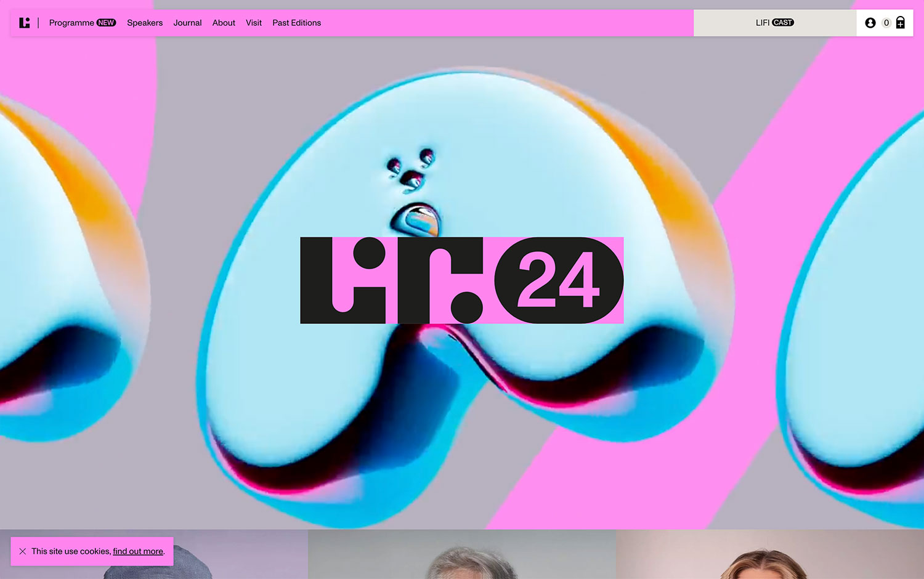This screenshot has height=579, width=924.
Task: Navigate to the About page
Action: pyautogui.click(x=224, y=23)
